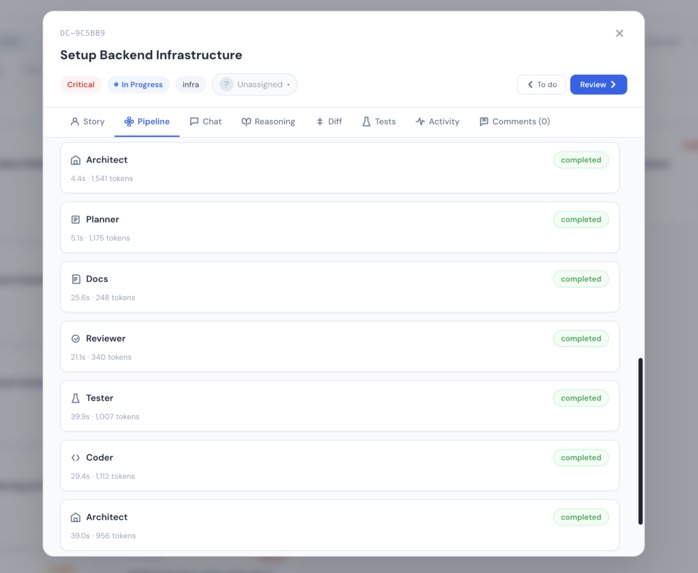Click the Activity tab pulse icon

pyautogui.click(x=420, y=122)
